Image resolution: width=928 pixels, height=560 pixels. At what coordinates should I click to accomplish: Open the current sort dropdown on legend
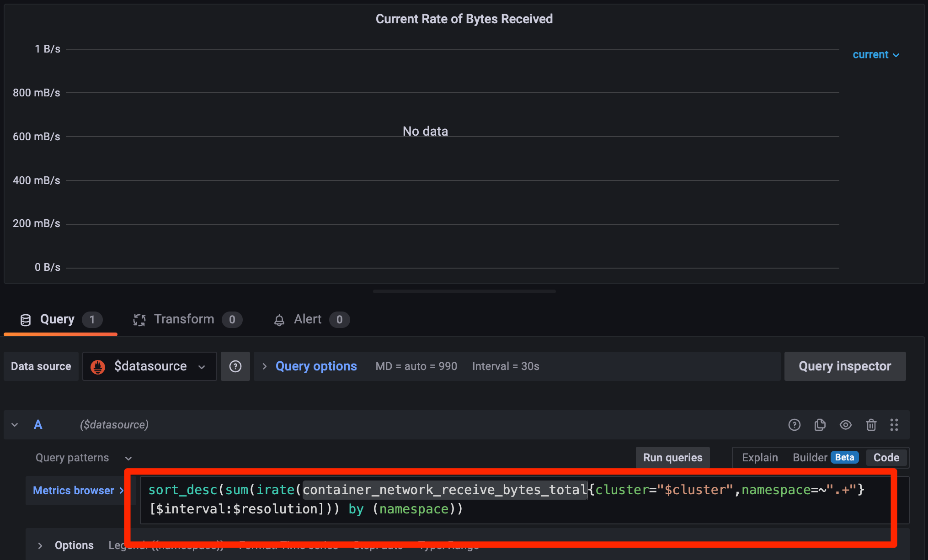pos(875,54)
